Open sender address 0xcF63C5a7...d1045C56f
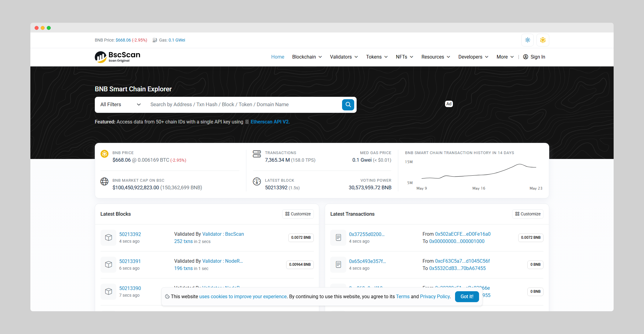Viewport: 644px width, 334px height. click(x=462, y=261)
